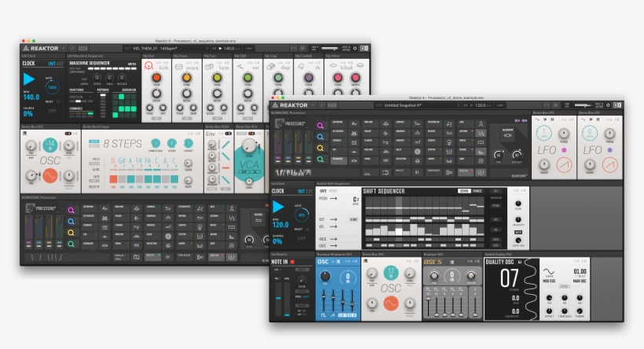Select blue magnifier slot in drone window Processorz
The image size is (644, 349).
click(320, 137)
